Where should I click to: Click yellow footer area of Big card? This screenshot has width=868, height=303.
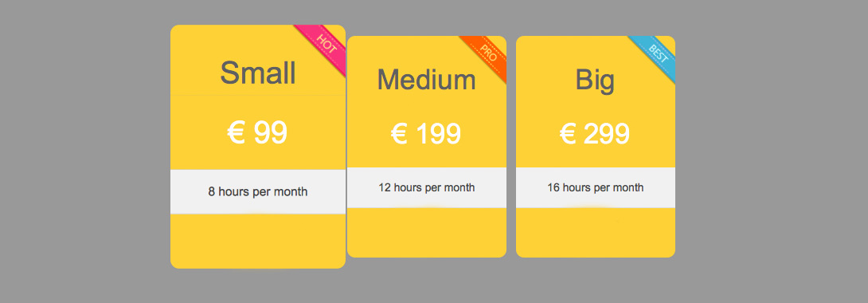point(595,233)
